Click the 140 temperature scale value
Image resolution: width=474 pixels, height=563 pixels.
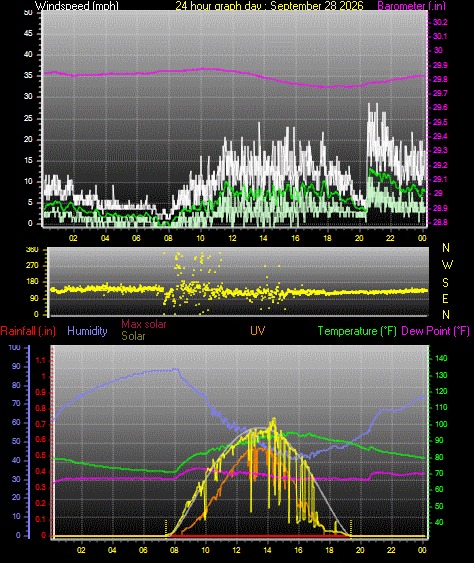tap(441, 358)
